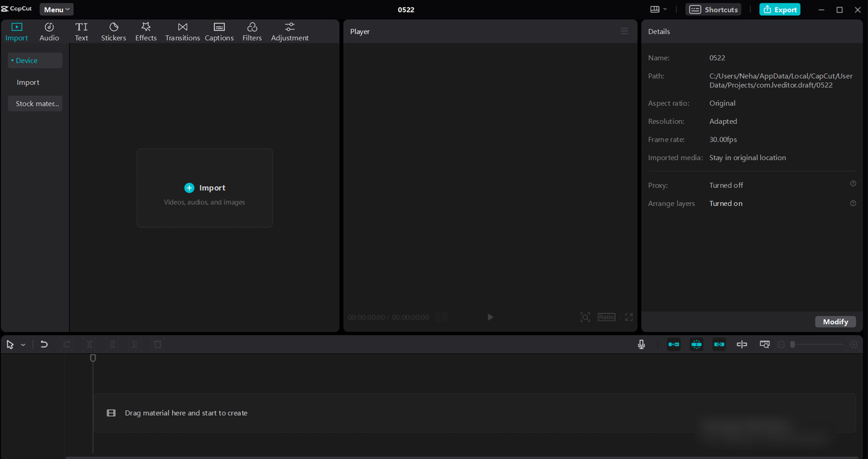The width and height of the screenshot is (868, 459).
Task: Undo the last timeline action
Action: point(44,344)
